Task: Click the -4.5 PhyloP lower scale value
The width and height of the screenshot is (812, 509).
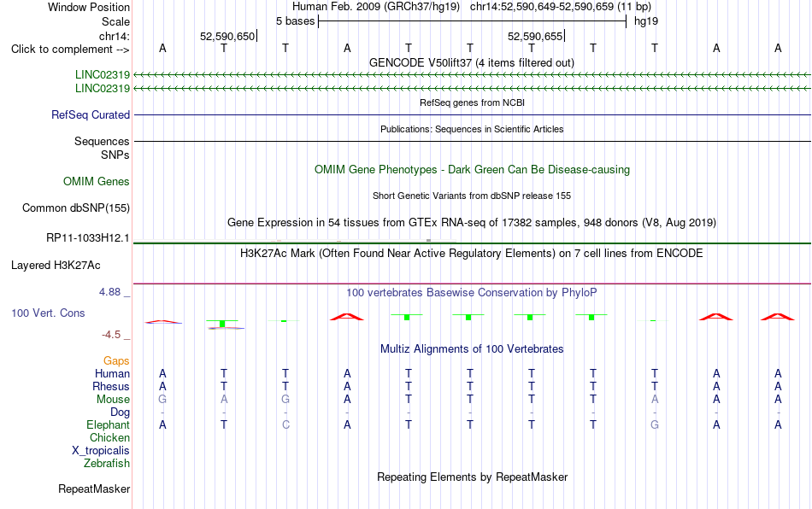Action: tap(111, 335)
